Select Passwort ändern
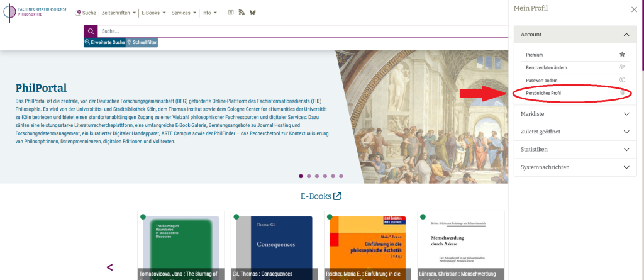The image size is (644, 280). click(575, 80)
